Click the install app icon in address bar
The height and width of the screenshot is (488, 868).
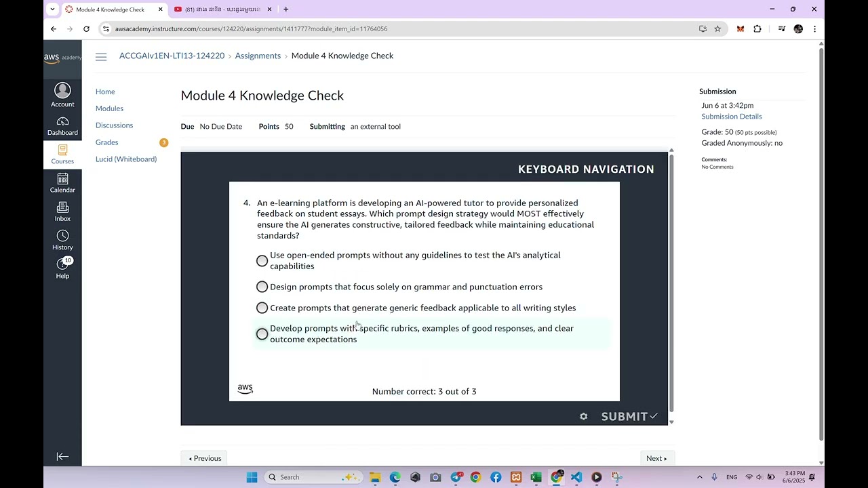(x=703, y=28)
